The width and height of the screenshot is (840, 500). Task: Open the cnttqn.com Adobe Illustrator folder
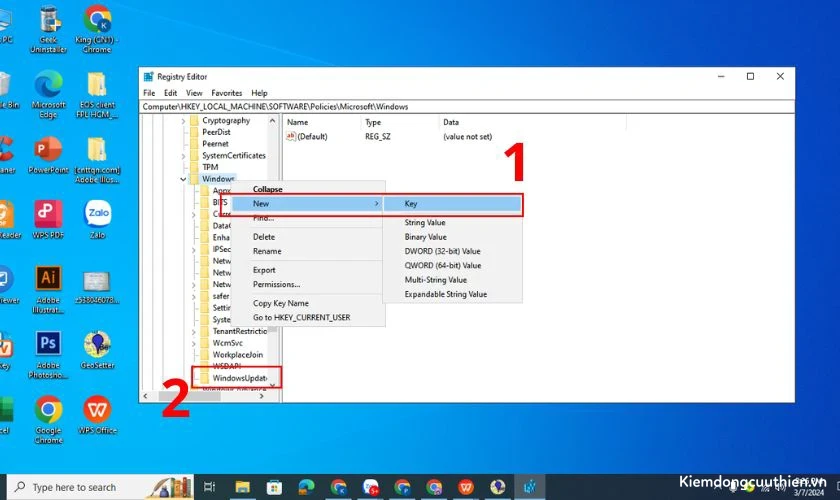point(97,160)
